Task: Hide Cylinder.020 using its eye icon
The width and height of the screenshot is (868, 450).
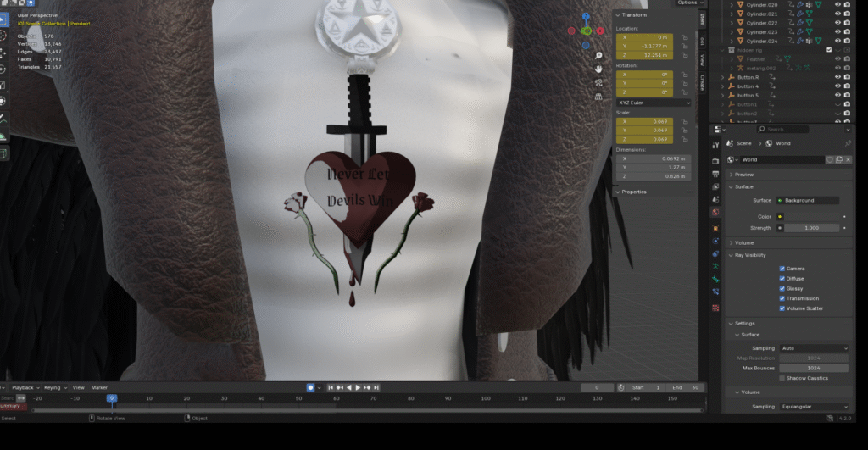Action: [x=837, y=4]
